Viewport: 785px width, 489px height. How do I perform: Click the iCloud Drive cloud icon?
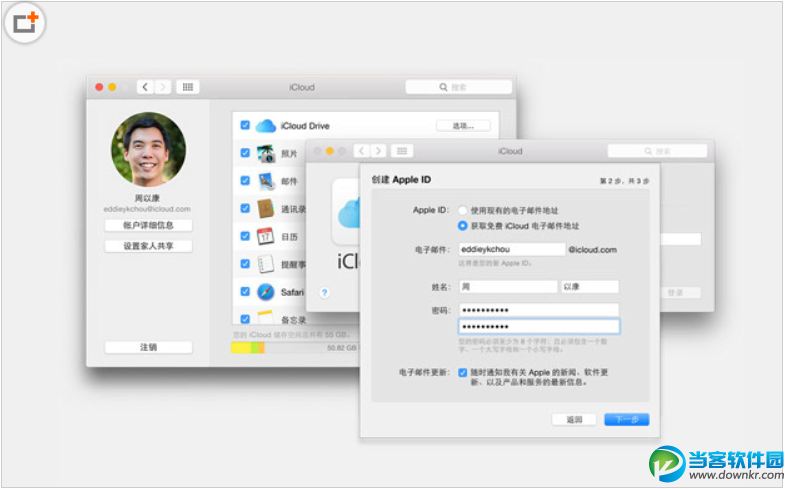(x=265, y=126)
